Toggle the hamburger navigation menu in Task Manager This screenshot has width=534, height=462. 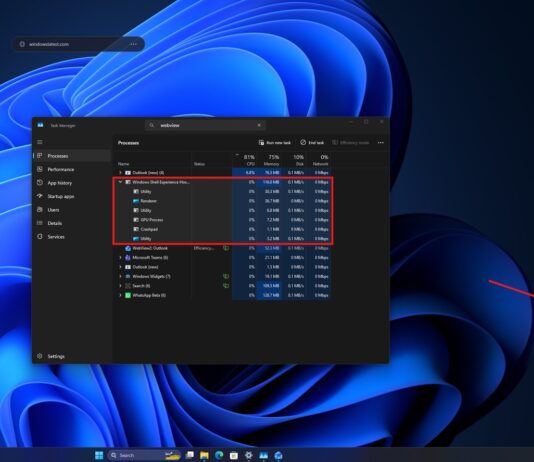pos(40,142)
